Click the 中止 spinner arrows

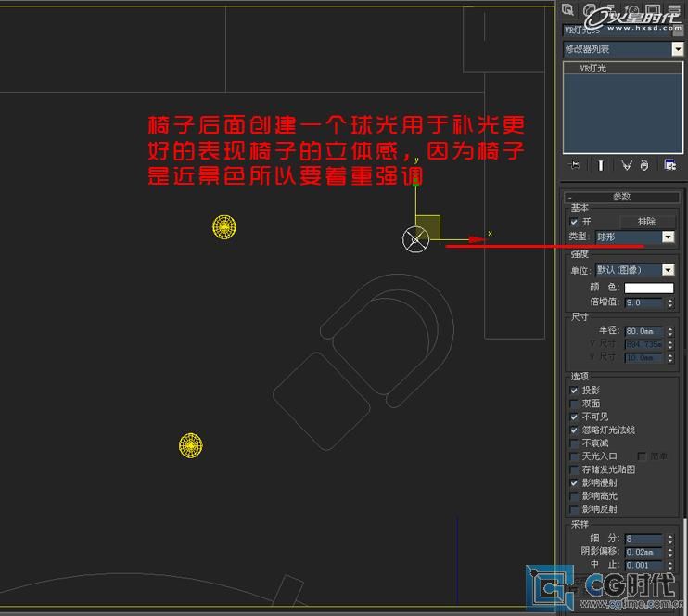coord(670,565)
